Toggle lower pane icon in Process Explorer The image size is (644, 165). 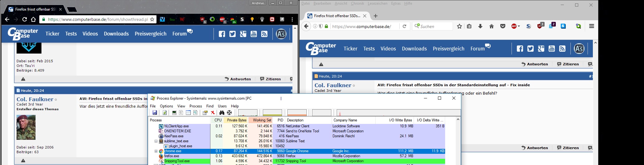(188, 113)
